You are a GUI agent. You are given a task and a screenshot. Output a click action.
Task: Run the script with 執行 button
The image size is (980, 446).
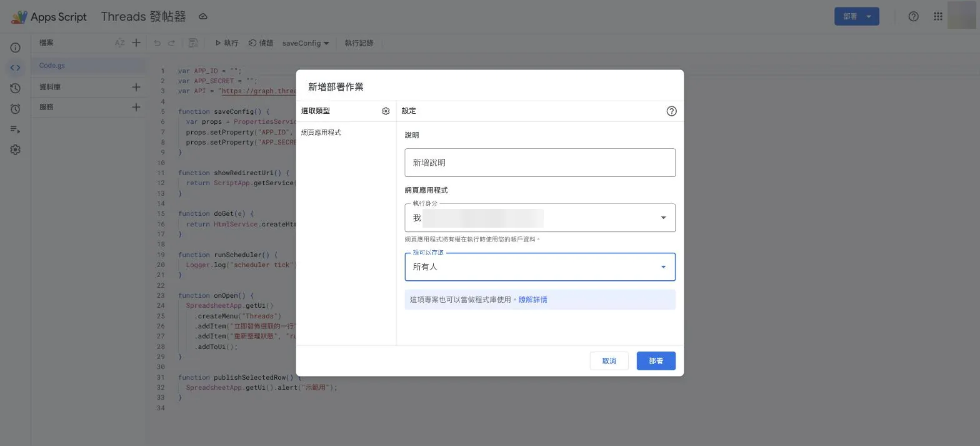226,43
